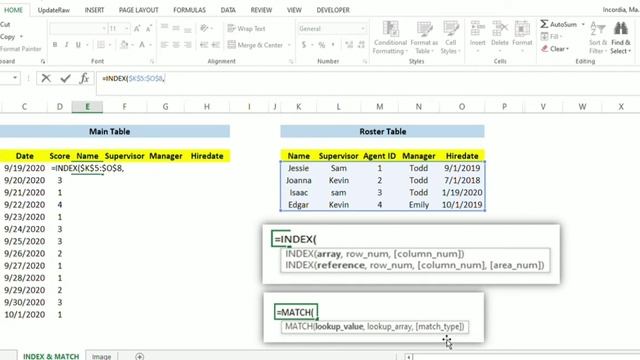640x360 pixels.
Task: Click Sort & Filter icon
Action: tap(597, 29)
